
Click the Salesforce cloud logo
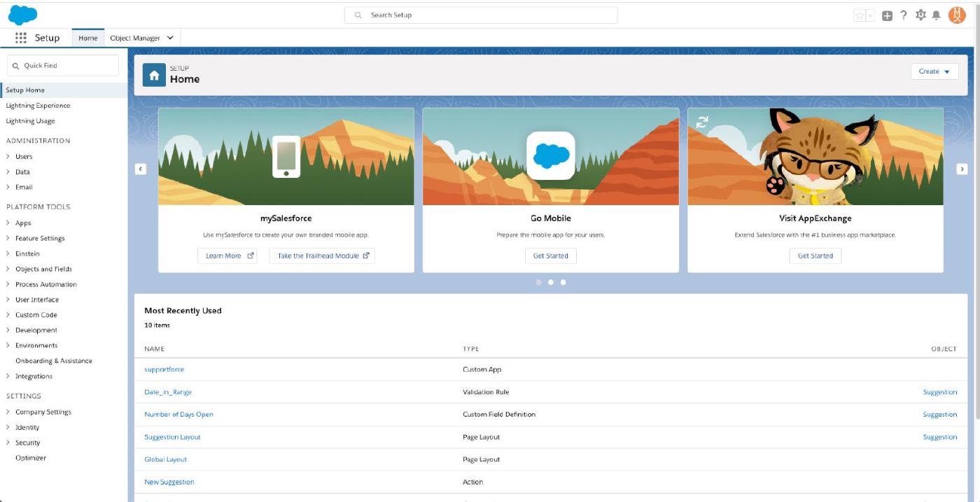coord(22,15)
